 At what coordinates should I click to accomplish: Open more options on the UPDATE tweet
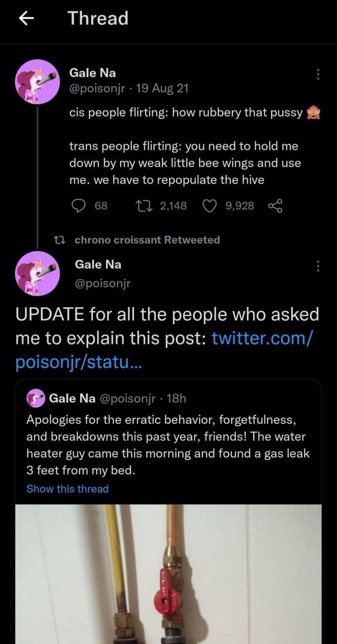(x=318, y=266)
